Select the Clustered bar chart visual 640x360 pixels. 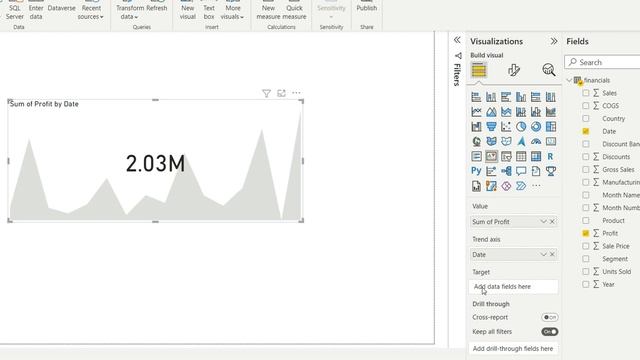pos(506,97)
